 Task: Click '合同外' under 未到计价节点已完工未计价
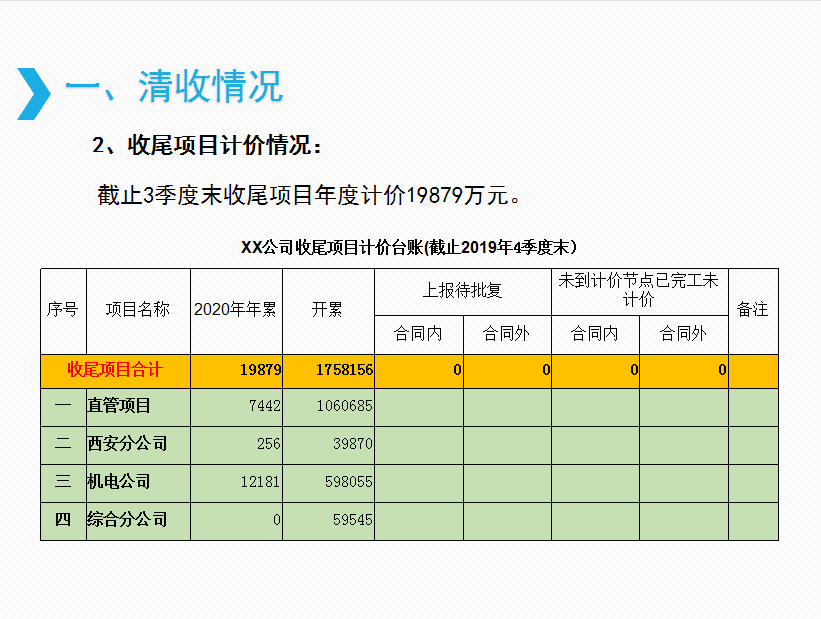click(x=684, y=335)
